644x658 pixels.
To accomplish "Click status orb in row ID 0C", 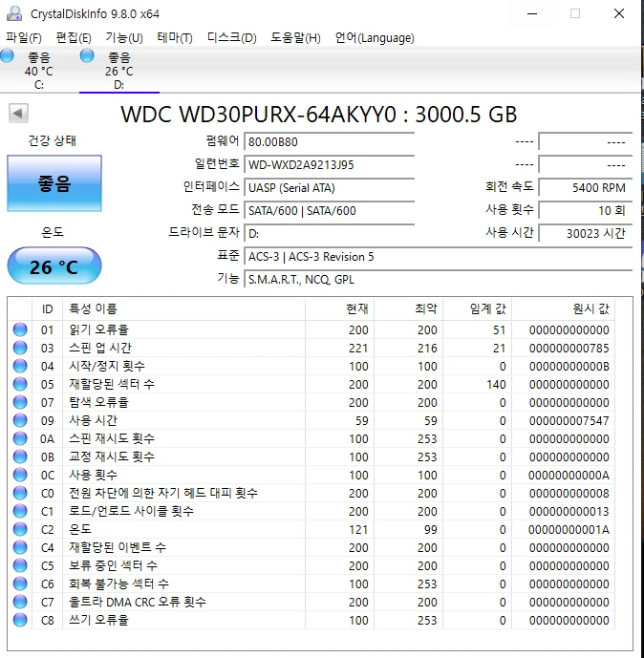I will pos(20,475).
